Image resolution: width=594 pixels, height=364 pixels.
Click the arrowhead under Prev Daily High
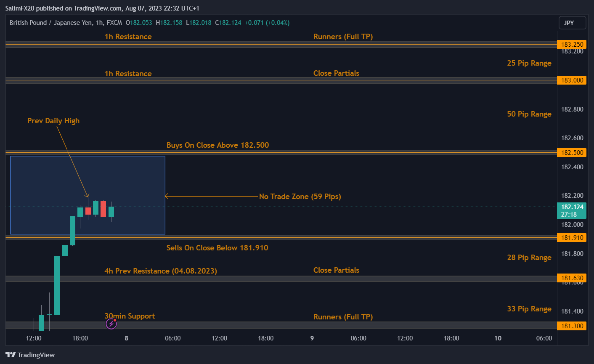point(88,195)
